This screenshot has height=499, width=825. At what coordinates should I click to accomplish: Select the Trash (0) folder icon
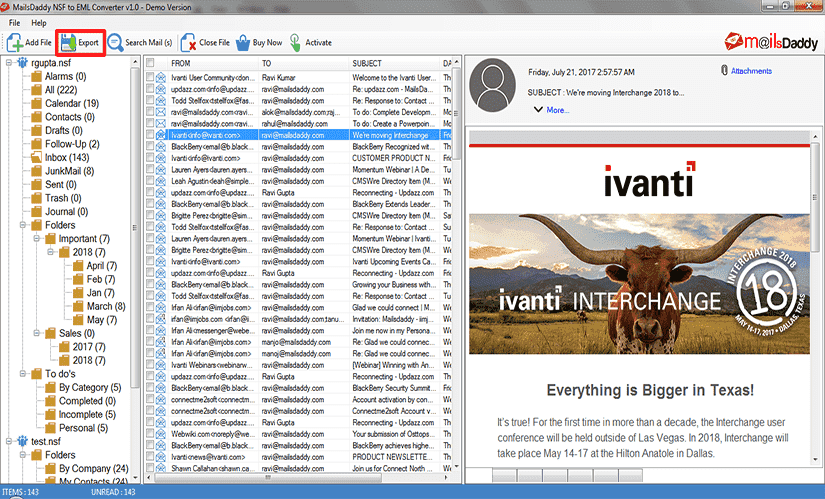[36, 198]
